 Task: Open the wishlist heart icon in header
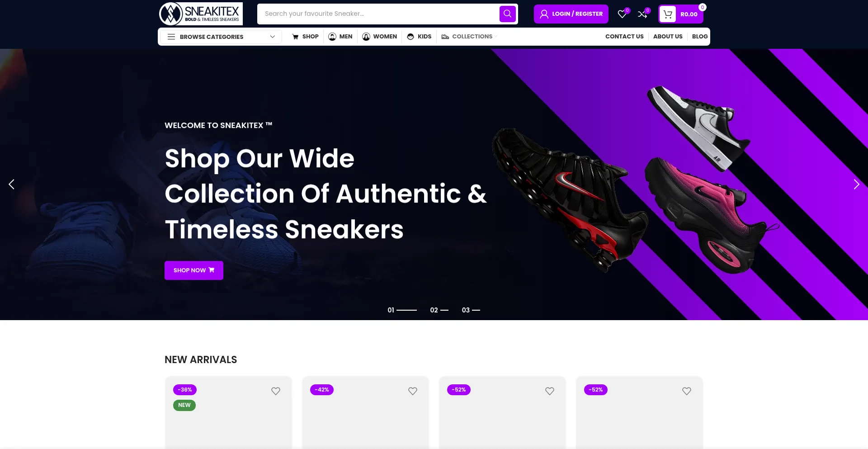tap(623, 14)
